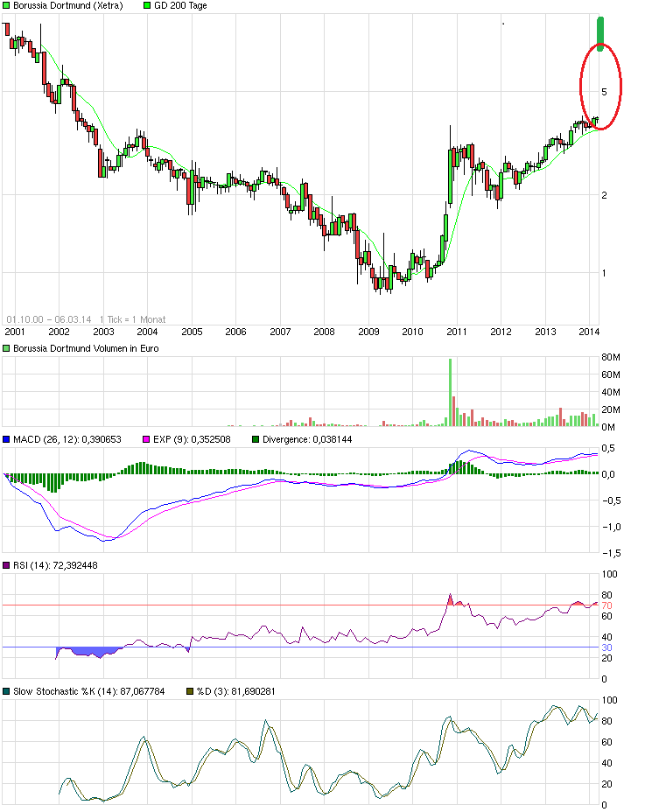
Task: Click the 2005 year label on time axis
Action: (x=193, y=332)
